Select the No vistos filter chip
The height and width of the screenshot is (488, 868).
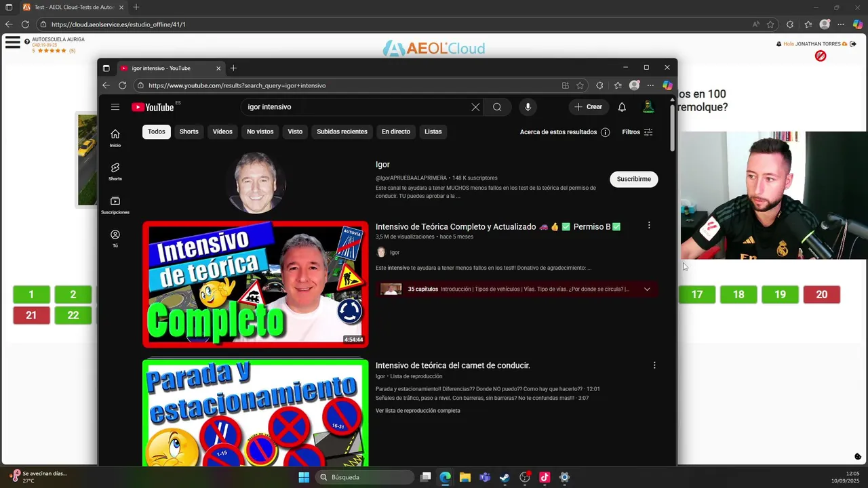coord(260,131)
